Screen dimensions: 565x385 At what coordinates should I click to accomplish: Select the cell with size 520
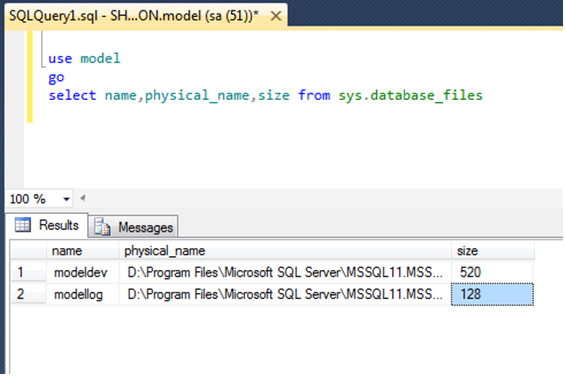click(x=493, y=272)
